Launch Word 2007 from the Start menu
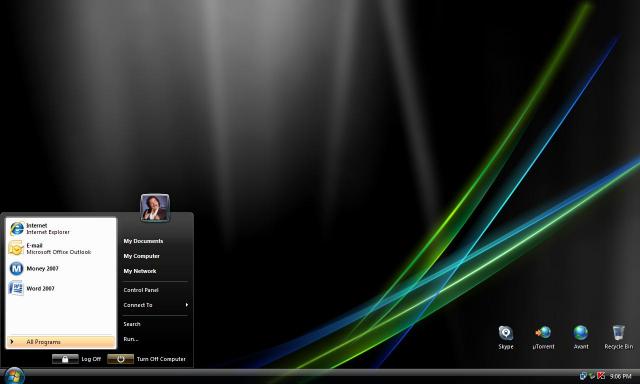This screenshot has width=640, height=384. 61,289
